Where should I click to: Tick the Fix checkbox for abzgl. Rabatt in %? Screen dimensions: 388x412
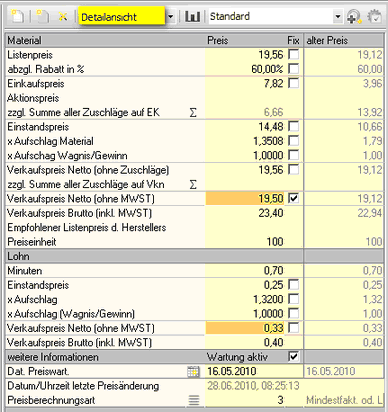pos(294,69)
